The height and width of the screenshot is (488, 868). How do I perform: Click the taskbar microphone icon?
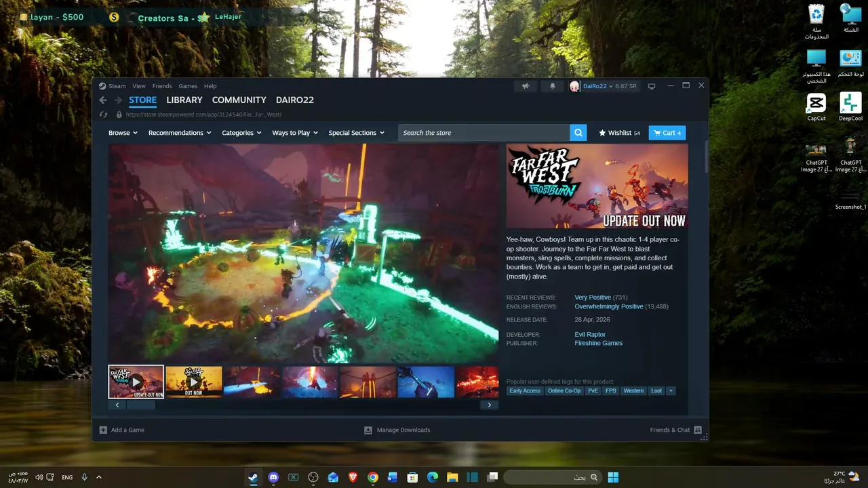[85, 477]
